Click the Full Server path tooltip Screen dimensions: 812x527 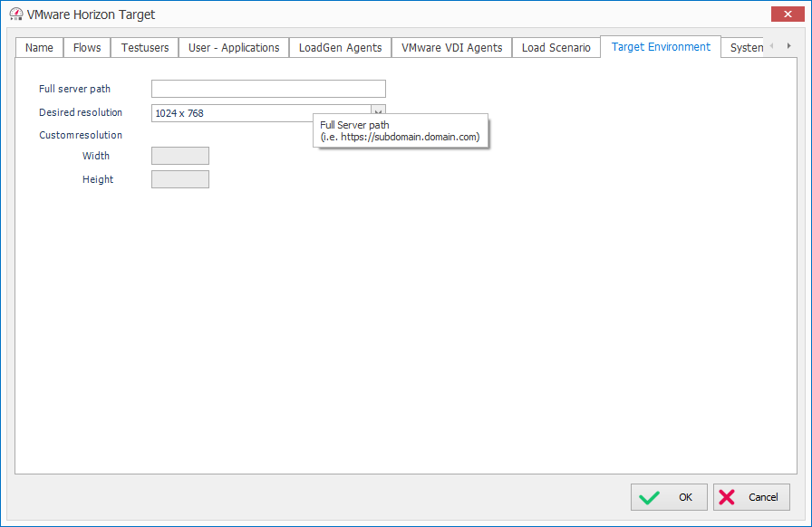pyautogui.click(x=401, y=131)
